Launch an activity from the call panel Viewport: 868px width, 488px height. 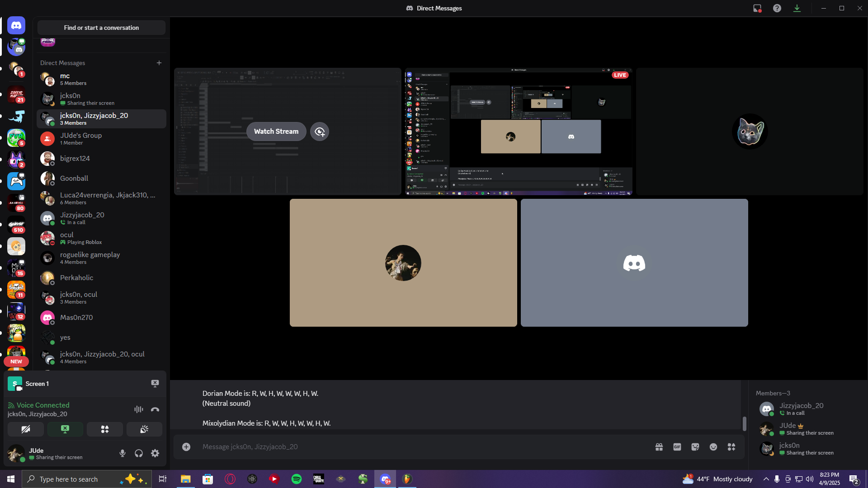pyautogui.click(x=105, y=429)
